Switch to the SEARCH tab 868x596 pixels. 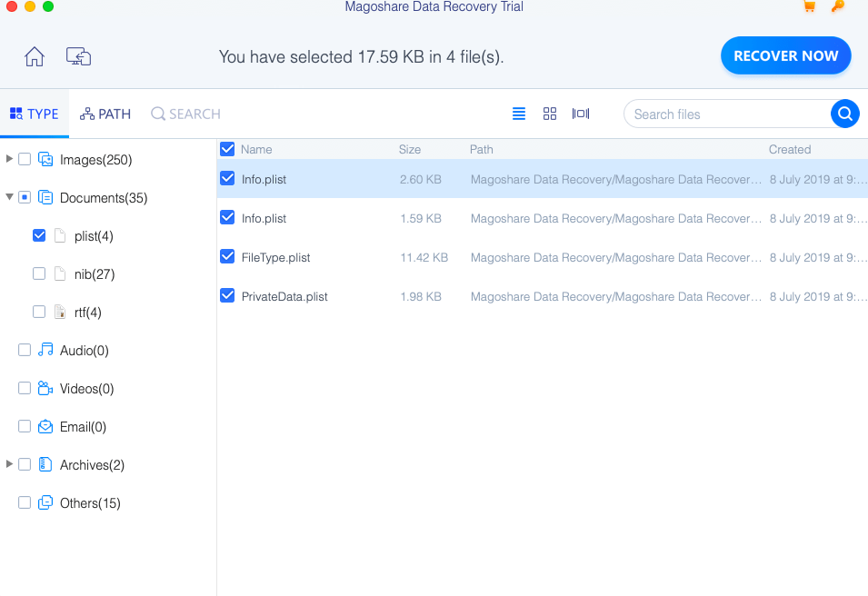(x=186, y=114)
